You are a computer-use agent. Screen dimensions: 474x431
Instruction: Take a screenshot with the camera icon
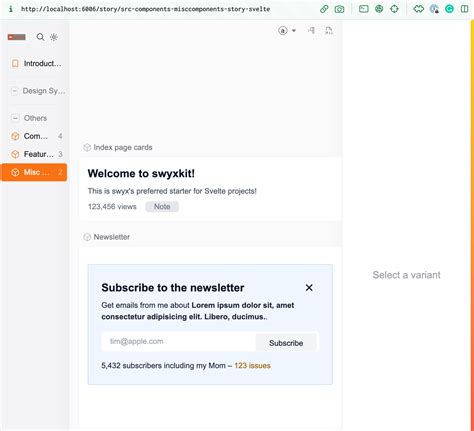coord(339,9)
